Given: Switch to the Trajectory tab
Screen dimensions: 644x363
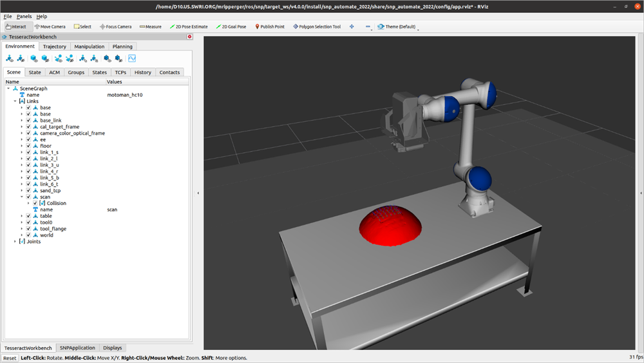Looking at the screenshot, I should (x=55, y=46).
